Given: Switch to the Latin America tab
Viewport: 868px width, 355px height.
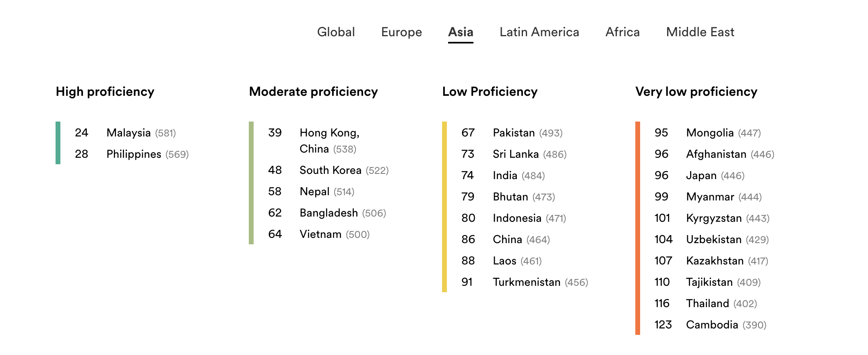Looking at the screenshot, I should pyautogui.click(x=539, y=32).
